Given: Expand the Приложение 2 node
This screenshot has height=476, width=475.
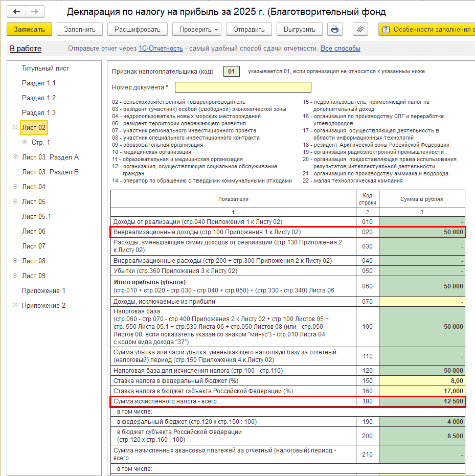Looking at the screenshot, I should tap(15, 305).
